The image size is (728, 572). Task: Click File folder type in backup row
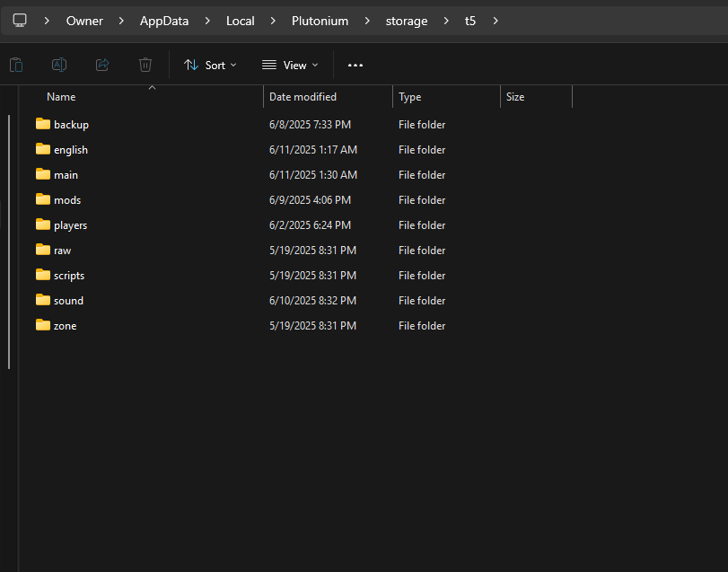click(422, 125)
